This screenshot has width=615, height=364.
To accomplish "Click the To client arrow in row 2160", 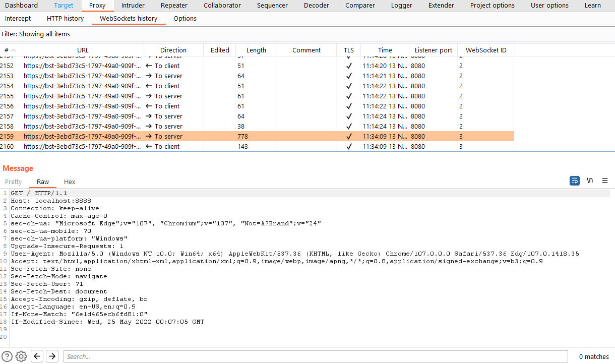I will (x=149, y=146).
